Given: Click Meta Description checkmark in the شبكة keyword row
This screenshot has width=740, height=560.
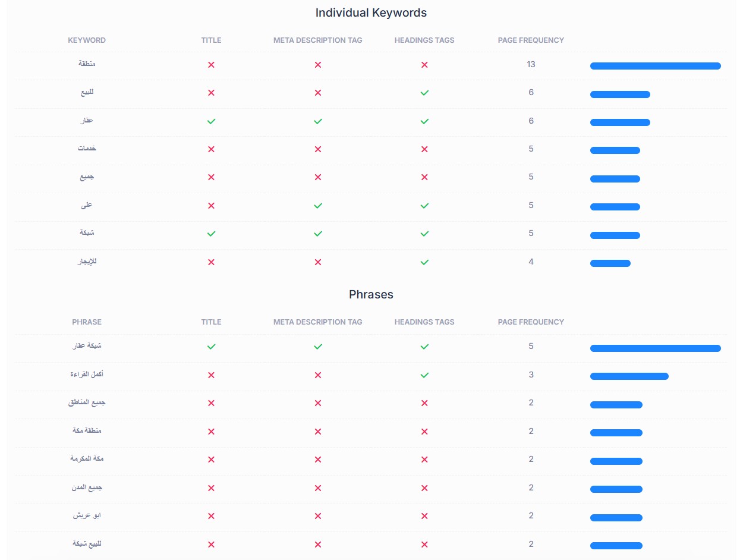Looking at the screenshot, I should (x=318, y=234).
